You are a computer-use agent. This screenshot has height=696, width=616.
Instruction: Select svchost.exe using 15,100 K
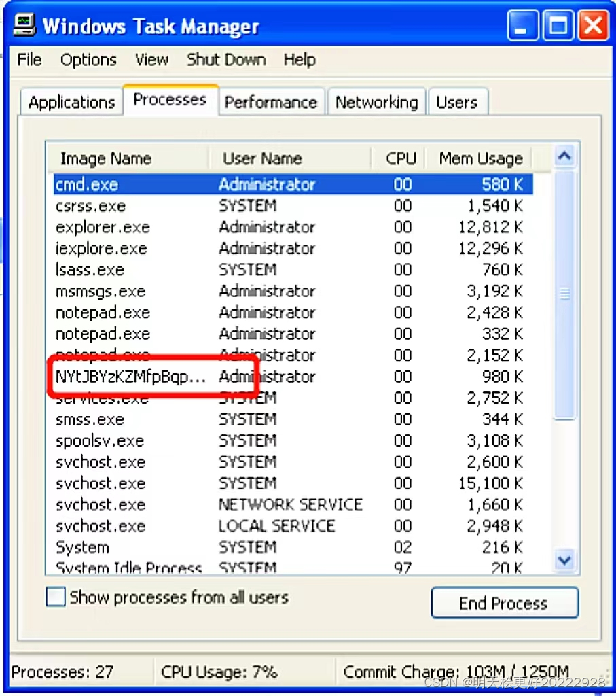293,483
